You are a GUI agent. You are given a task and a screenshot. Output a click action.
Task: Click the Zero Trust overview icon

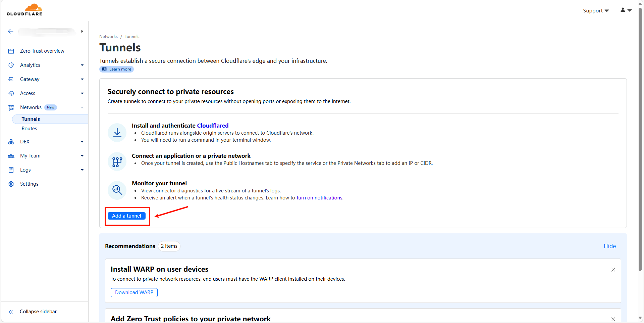click(x=11, y=51)
